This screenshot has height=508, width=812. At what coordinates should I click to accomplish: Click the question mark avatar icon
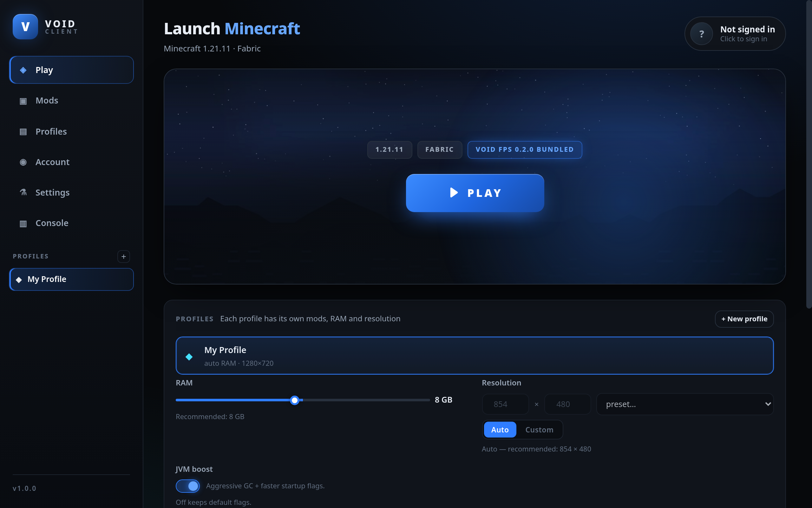coord(701,34)
